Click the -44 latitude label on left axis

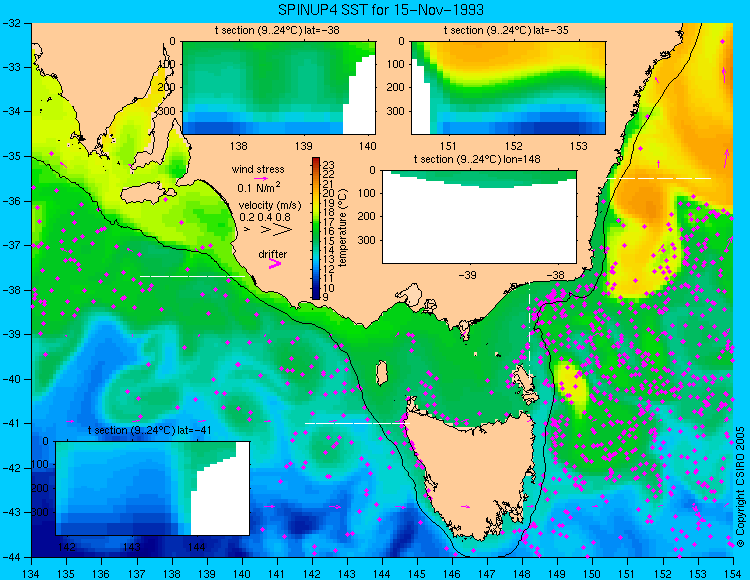pyautogui.click(x=12, y=557)
